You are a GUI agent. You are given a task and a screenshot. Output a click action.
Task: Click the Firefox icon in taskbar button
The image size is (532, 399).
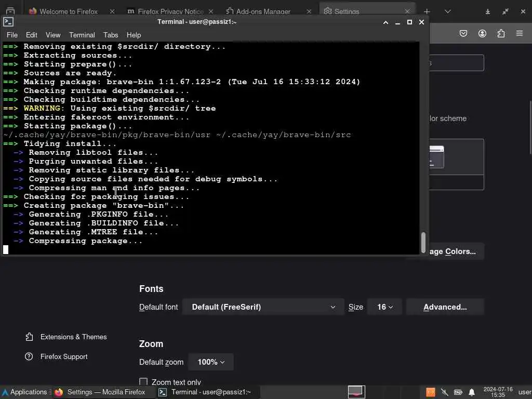click(59, 392)
